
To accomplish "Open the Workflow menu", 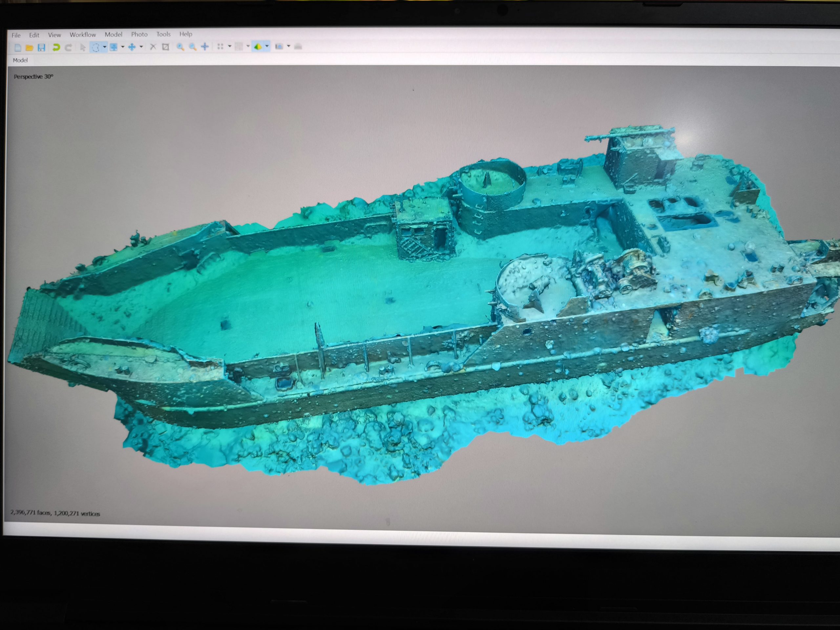I will click(83, 34).
